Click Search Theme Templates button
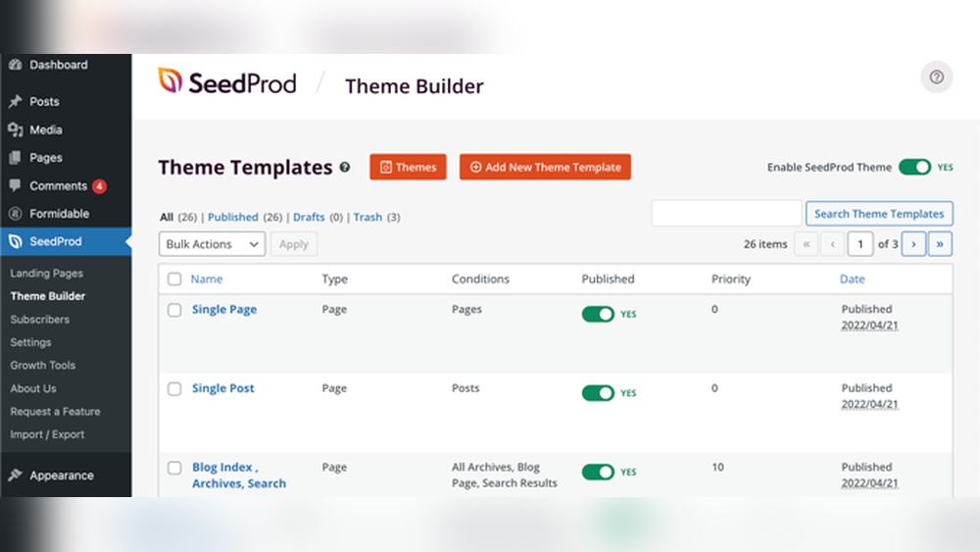 point(879,213)
